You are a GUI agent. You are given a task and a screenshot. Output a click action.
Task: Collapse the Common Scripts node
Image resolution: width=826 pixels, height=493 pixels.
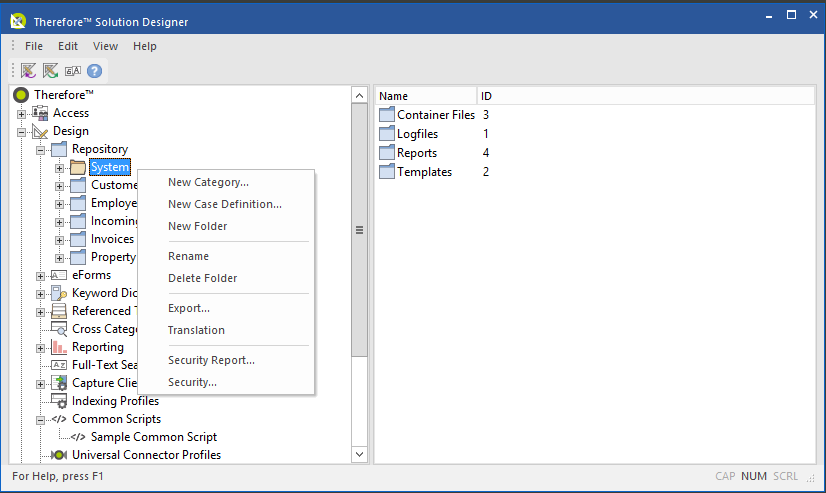(41, 419)
